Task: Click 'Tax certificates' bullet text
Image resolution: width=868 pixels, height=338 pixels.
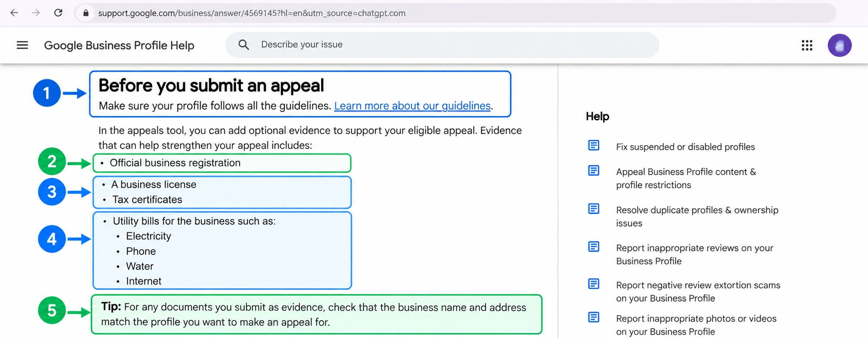Action: (x=147, y=200)
